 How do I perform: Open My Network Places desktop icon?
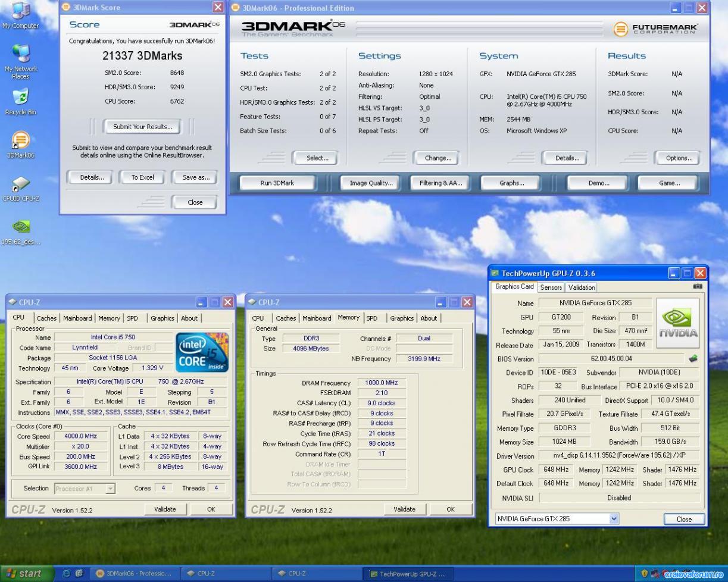click(x=20, y=62)
